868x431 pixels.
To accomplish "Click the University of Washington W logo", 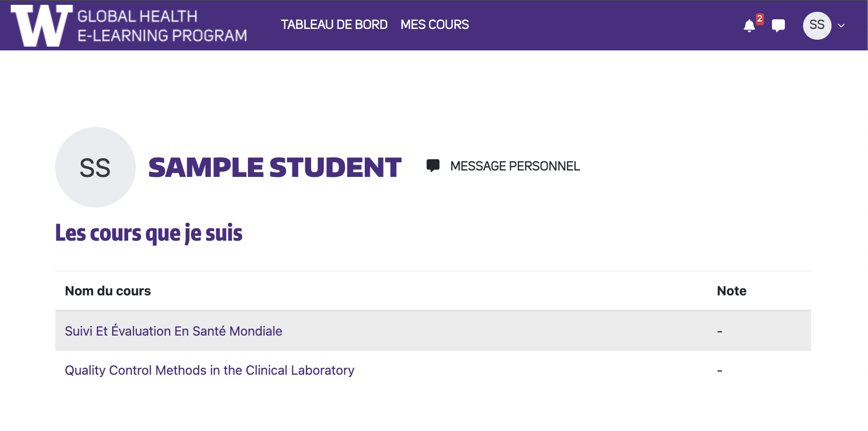I will click(41, 25).
